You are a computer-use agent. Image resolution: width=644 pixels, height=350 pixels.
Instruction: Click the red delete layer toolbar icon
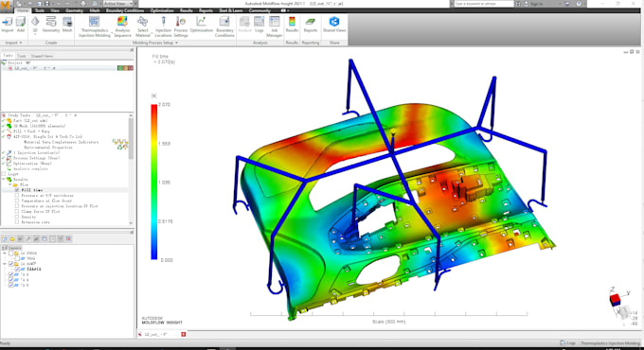tap(68, 238)
